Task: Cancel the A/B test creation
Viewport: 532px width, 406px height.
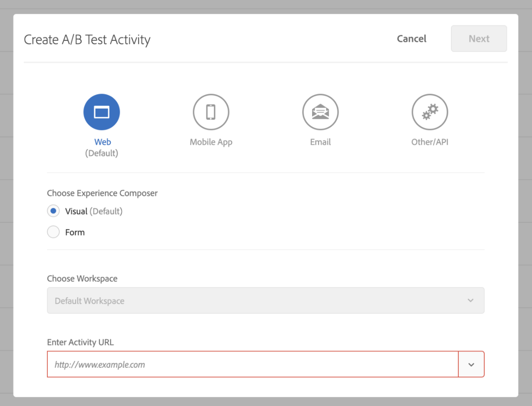Action: (411, 39)
